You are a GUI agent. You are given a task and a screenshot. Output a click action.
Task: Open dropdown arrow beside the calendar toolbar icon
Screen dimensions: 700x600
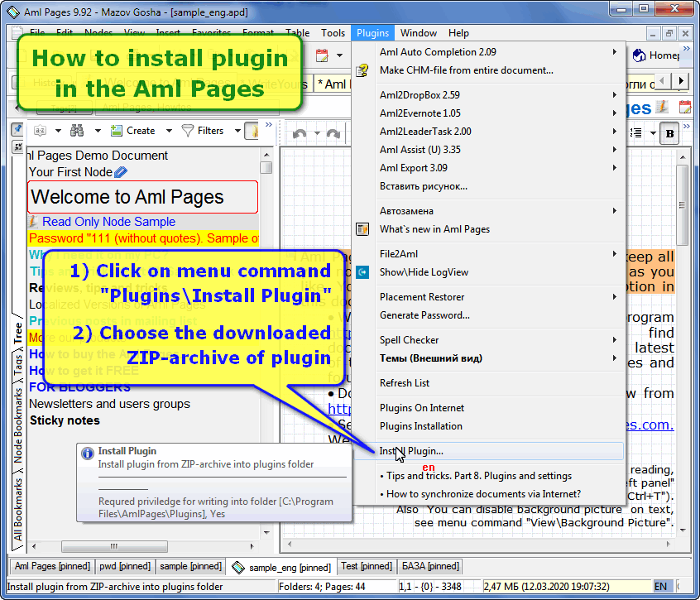click(340, 55)
